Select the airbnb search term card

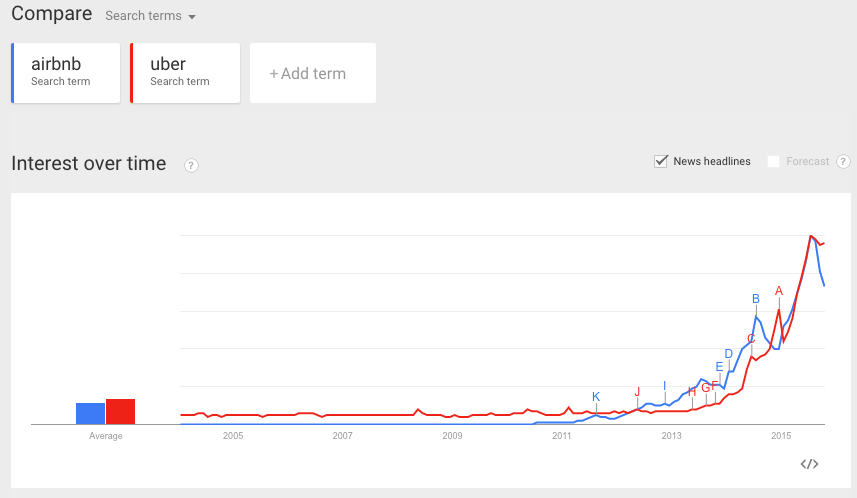tap(66, 72)
